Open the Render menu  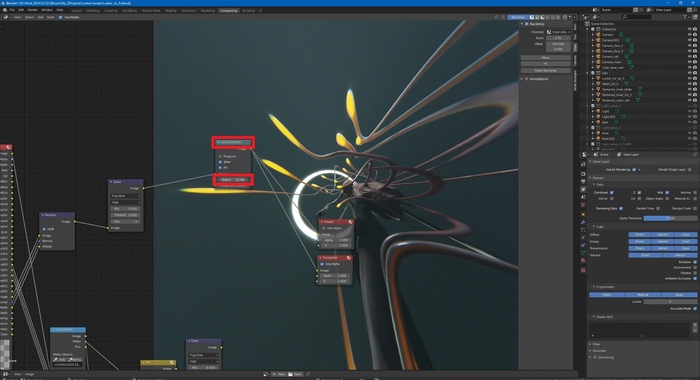(33, 10)
